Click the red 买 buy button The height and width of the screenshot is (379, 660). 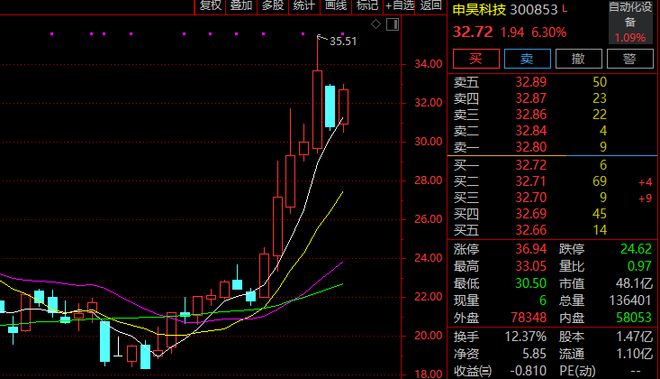476,59
